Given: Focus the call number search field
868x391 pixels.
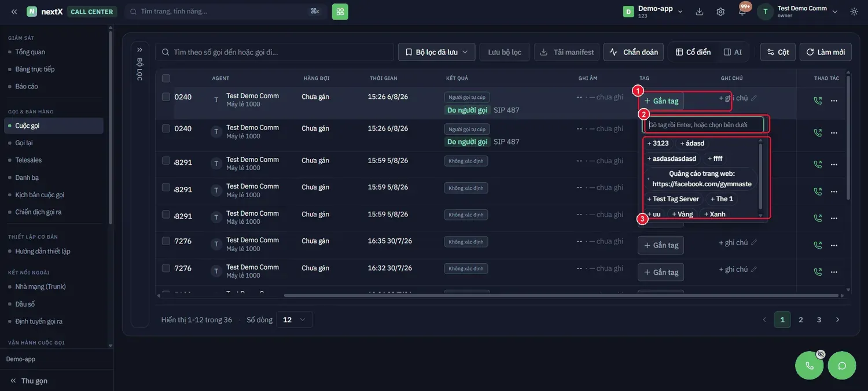Looking at the screenshot, I should coord(274,52).
